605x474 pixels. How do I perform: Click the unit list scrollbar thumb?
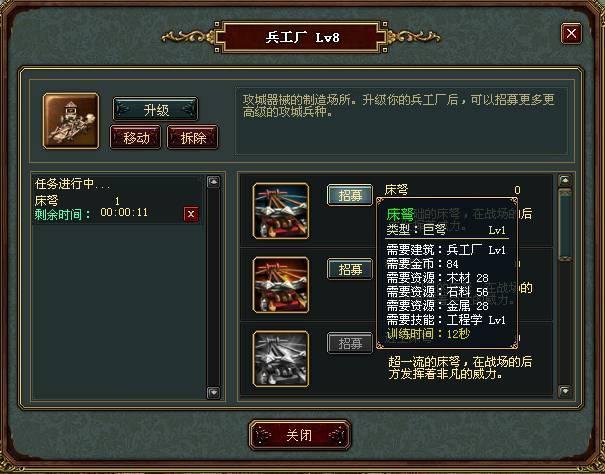click(x=565, y=224)
